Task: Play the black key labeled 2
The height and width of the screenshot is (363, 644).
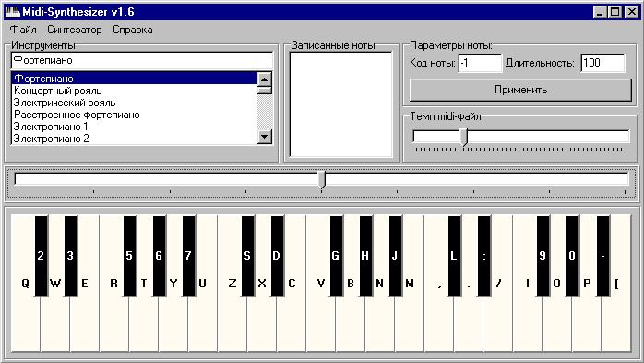Action: (x=42, y=255)
